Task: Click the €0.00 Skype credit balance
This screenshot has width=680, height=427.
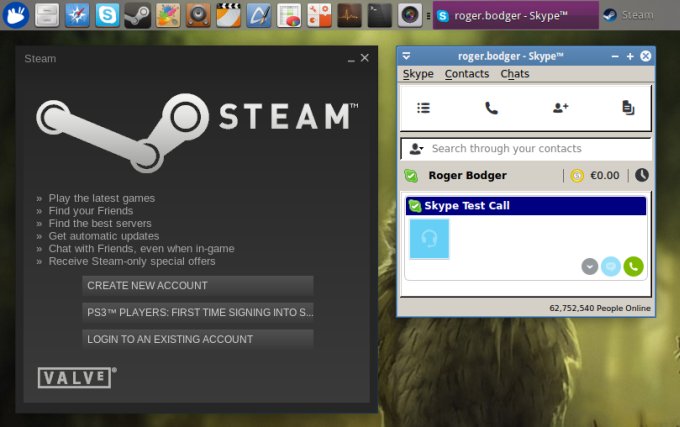Action: pos(605,176)
